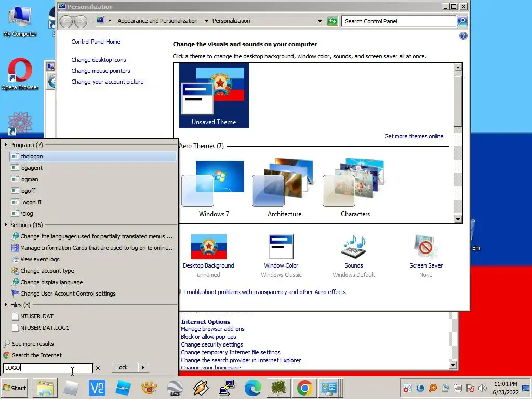Expand breadcrumb arrow before Personalization

point(206,21)
